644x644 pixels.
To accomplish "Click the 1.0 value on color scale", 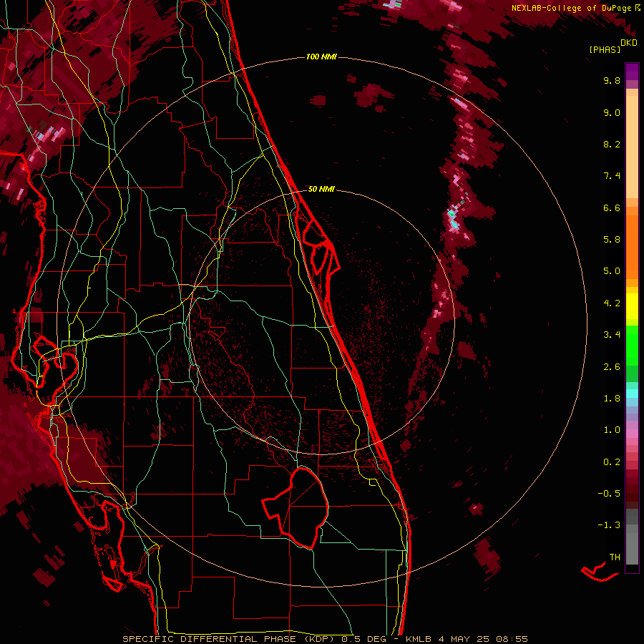I will [x=612, y=430].
